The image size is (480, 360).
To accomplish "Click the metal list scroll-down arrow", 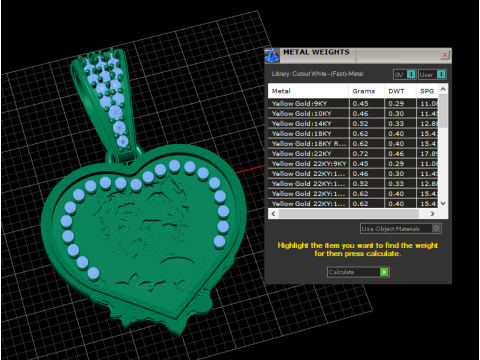I will (443, 203).
